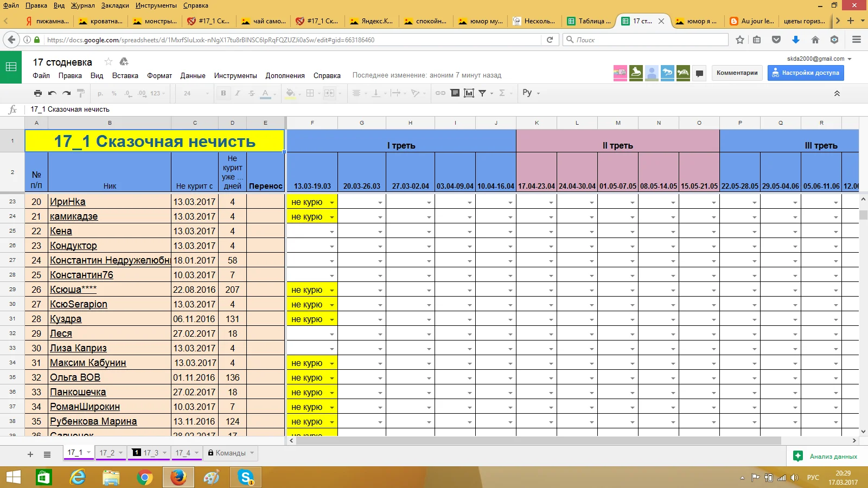Click the filter funnel icon
The width and height of the screenshot is (868, 488).
482,93
